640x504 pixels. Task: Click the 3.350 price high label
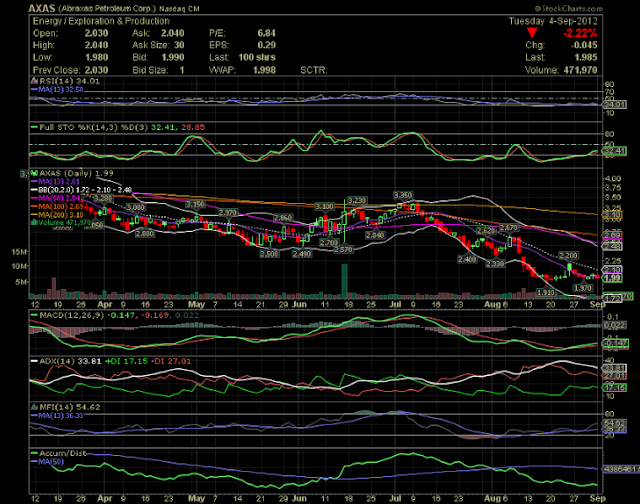(x=403, y=195)
